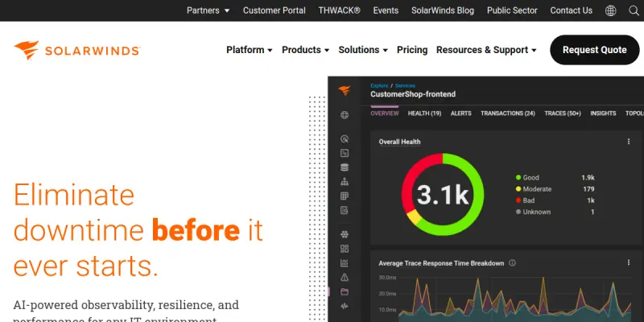Expand Resources & Support menu
The height and width of the screenshot is (322, 644).
[x=486, y=50]
